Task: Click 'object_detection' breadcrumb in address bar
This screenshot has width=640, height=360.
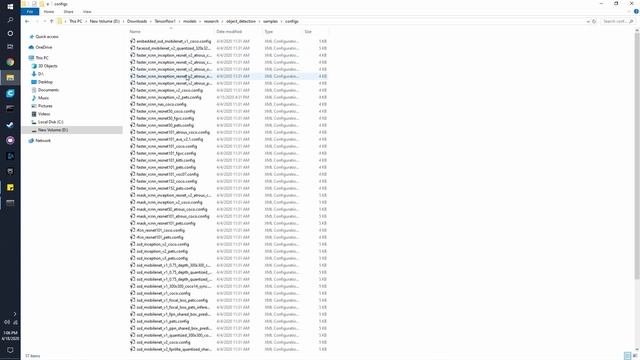Action: tap(241, 21)
